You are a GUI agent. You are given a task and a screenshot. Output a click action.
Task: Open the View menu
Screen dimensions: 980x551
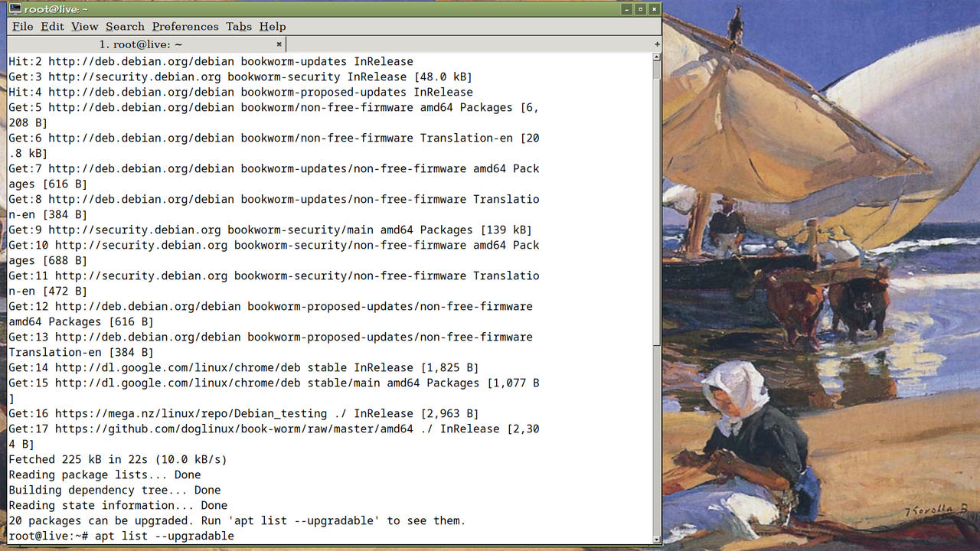(x=84, y=26)
